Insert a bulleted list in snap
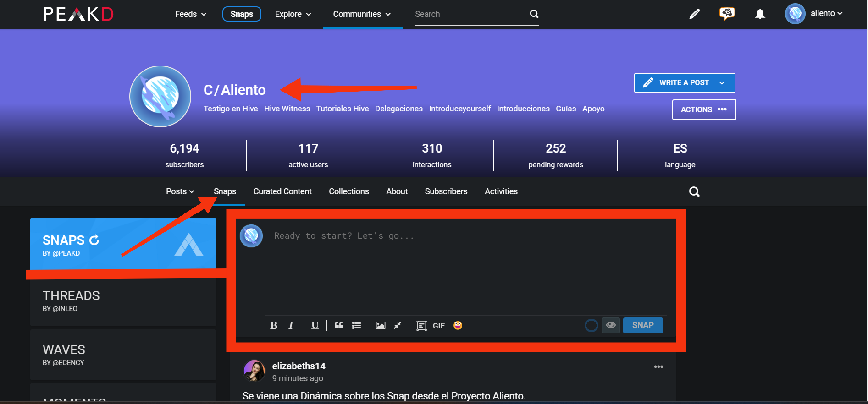 coord(356,325)
